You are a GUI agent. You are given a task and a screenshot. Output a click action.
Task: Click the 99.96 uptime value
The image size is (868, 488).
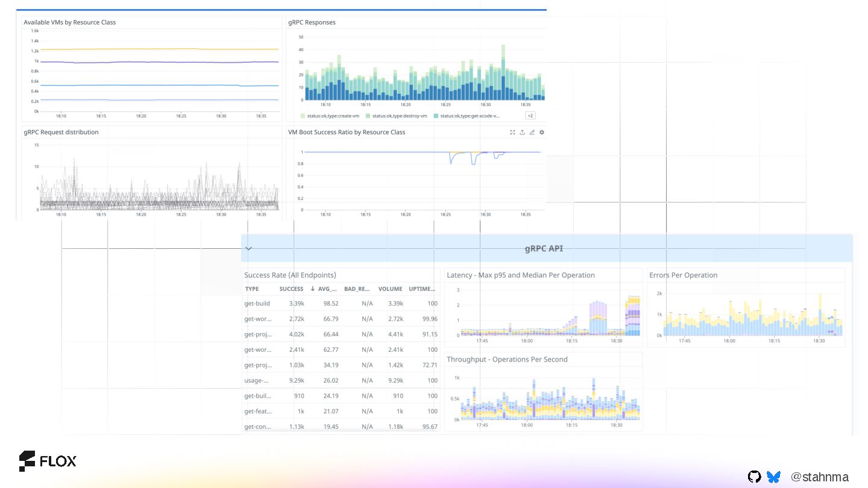[430, 319]
